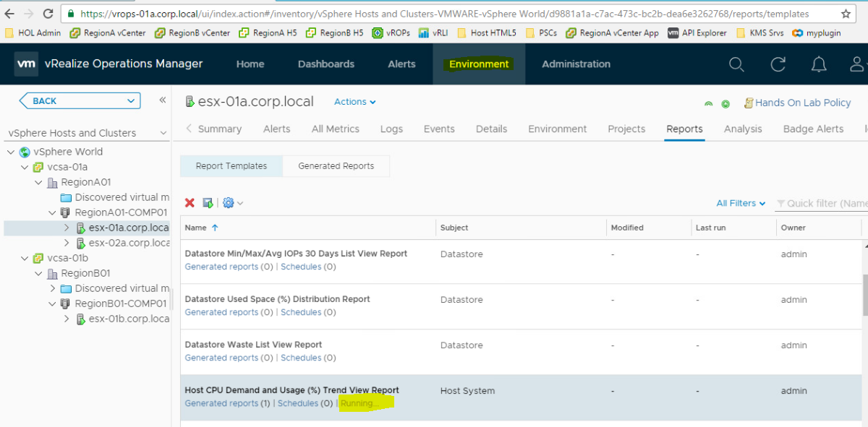Click the browser forward arrow
Screen dimensions: 868x427
click(x=29, y=14)
